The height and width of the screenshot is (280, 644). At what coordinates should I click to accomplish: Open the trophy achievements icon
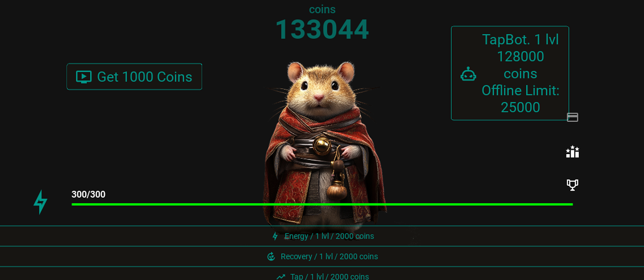572,184
